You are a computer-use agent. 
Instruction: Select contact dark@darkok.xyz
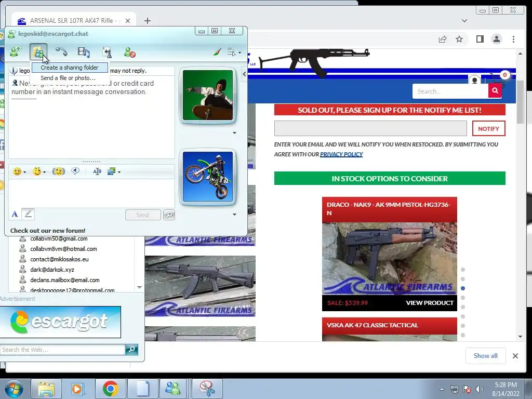point(52,270)
